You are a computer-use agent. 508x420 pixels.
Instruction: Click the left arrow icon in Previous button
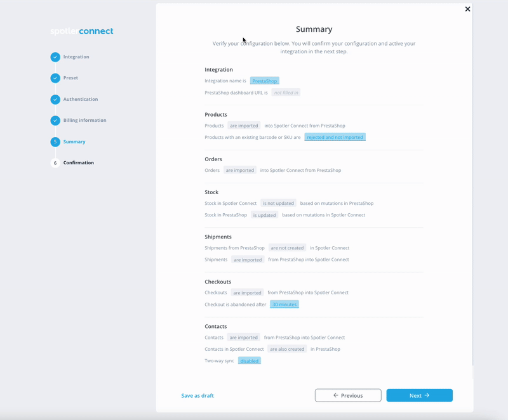coord(336,395)
